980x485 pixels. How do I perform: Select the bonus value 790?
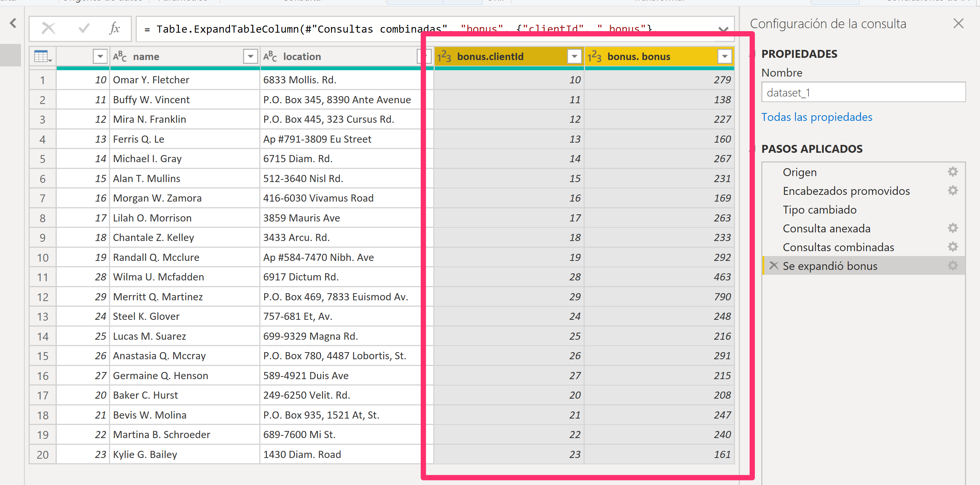659,297
